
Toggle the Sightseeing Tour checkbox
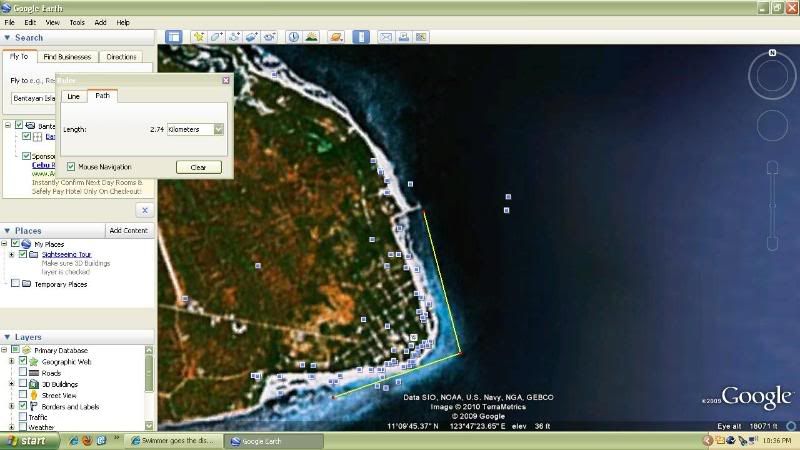coord(23,254)
